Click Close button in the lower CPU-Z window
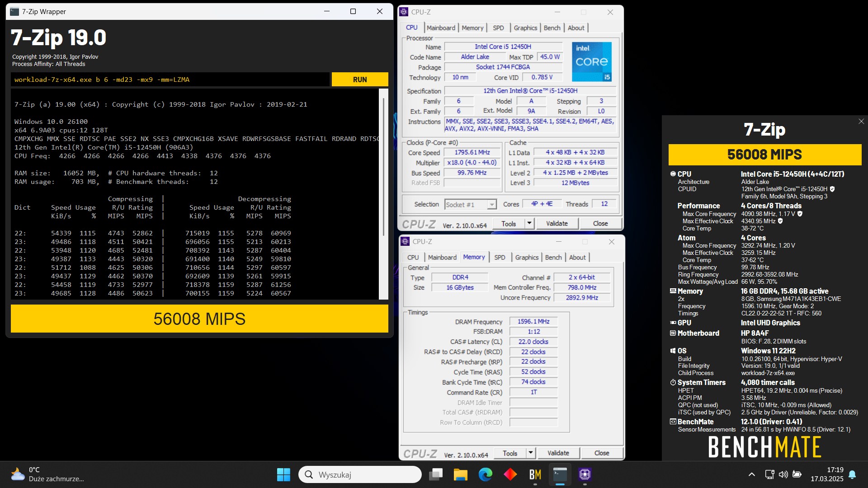This screenshot has height=488, width=868. click(602, 453)
